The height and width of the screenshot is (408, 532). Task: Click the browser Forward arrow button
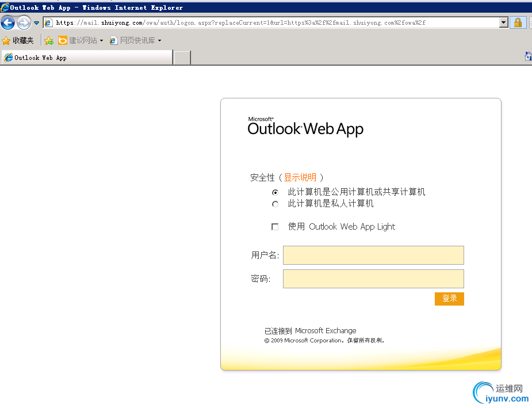(x=24, y=23)
